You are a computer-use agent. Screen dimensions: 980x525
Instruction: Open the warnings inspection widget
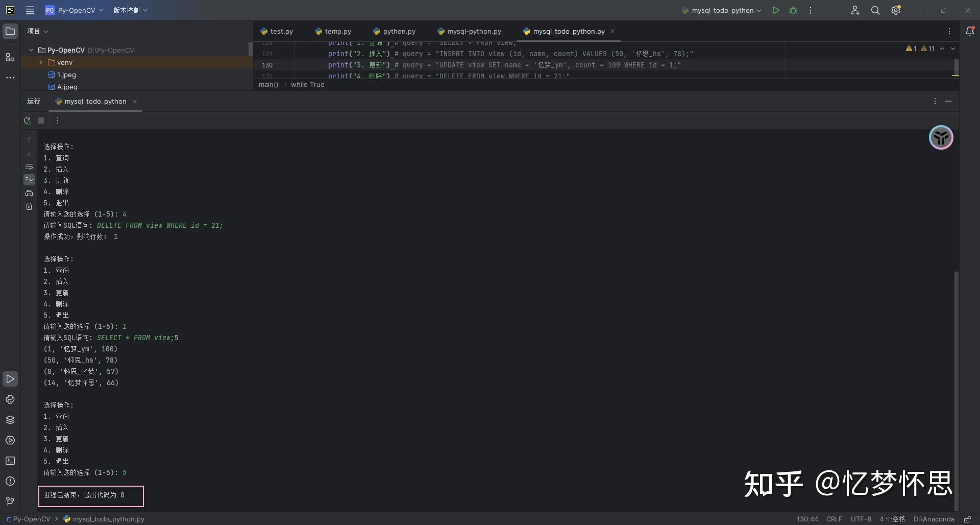(x=920, y=49)
